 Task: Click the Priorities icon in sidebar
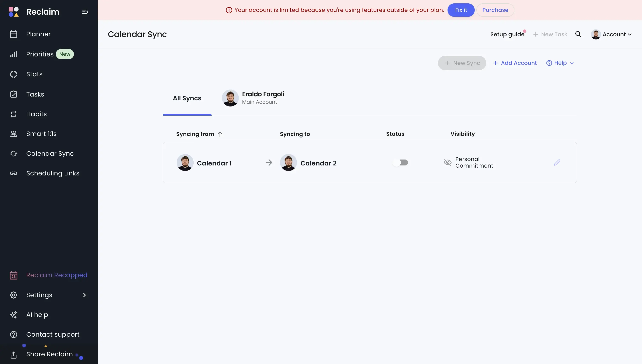point(13,54)
